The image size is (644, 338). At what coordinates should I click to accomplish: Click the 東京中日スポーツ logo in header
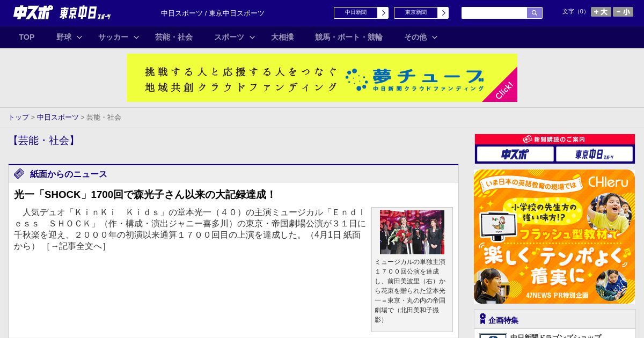click(85, 13)
